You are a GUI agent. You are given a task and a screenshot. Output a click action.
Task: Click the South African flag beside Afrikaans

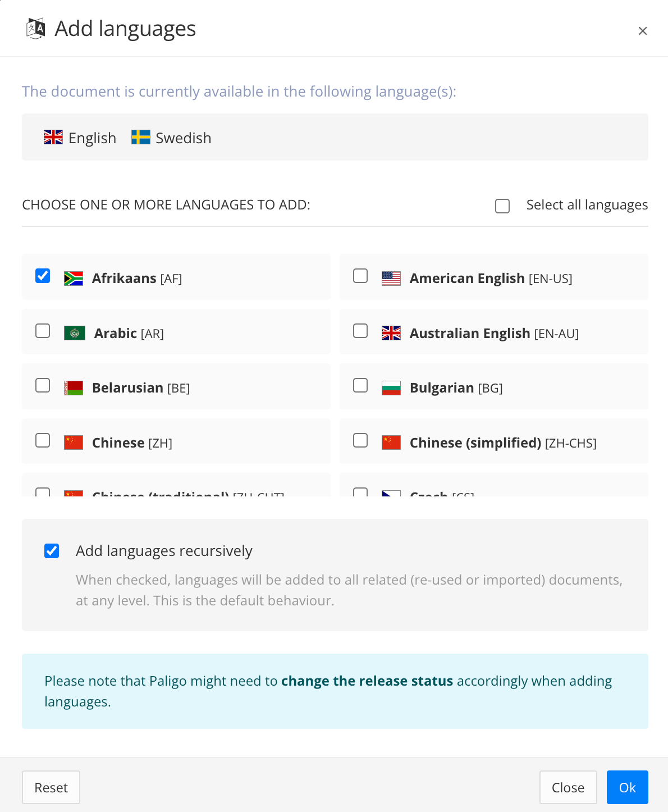point(74,277)
